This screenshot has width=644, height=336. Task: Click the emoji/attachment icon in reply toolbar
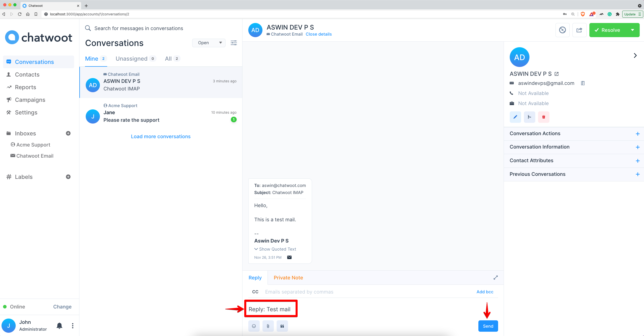click(254, 326)
